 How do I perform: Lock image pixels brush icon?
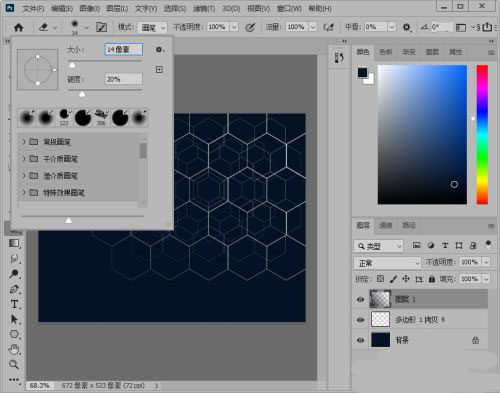coord(393,279)
